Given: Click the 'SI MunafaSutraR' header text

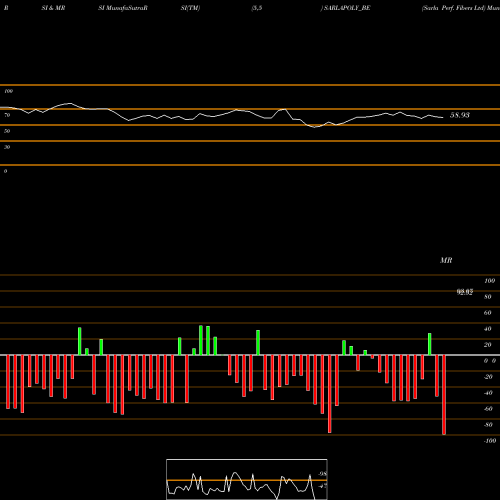Looking at the screenshot, I should (123, 8).
